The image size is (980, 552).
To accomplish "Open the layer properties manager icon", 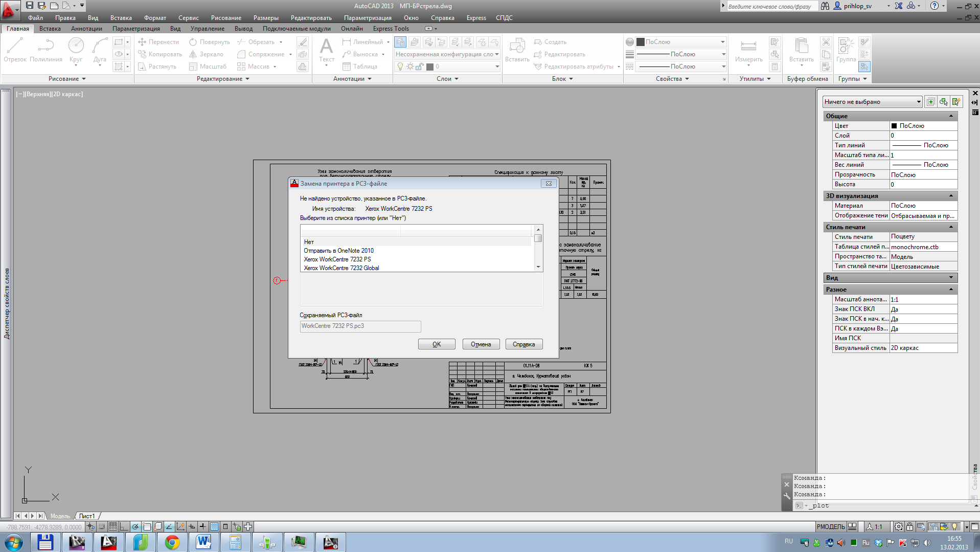I will [x=400, y=42].
